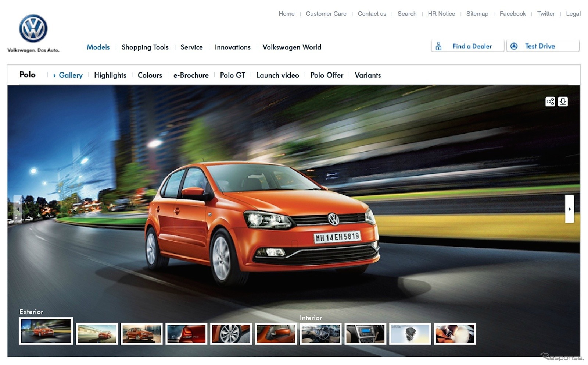
Task: Select the steering wheel dashboard interior thumbnail
Action: pyautogui.click(x=321, y=334)
